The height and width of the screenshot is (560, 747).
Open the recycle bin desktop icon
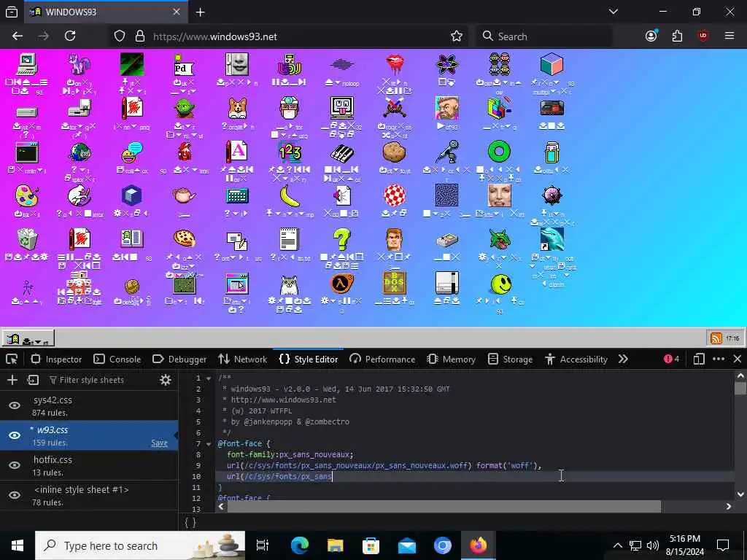click(27, 239)
